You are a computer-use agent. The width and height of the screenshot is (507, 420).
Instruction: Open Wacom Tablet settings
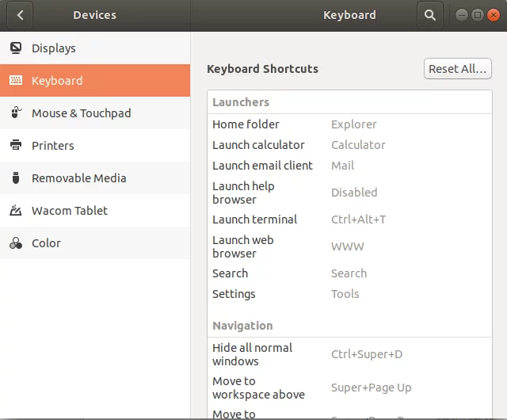[x=95, y=211]
